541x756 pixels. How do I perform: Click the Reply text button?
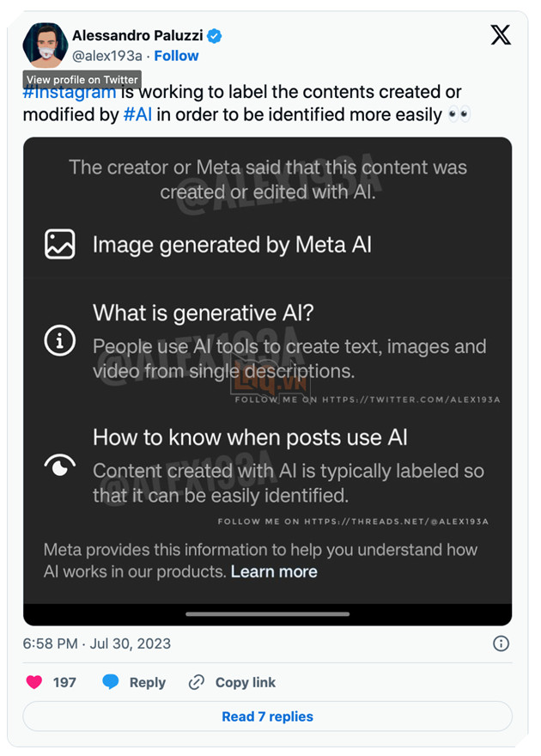[x=147, y=682]
